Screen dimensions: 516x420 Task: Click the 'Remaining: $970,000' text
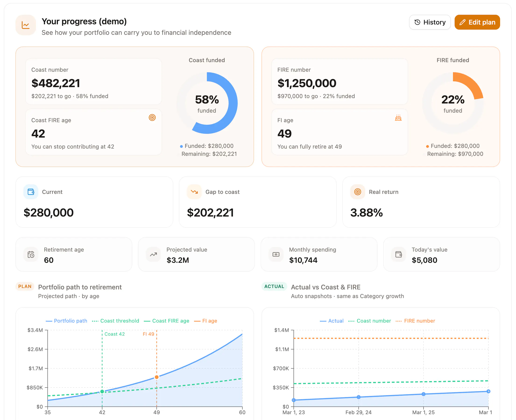point(455,154)
